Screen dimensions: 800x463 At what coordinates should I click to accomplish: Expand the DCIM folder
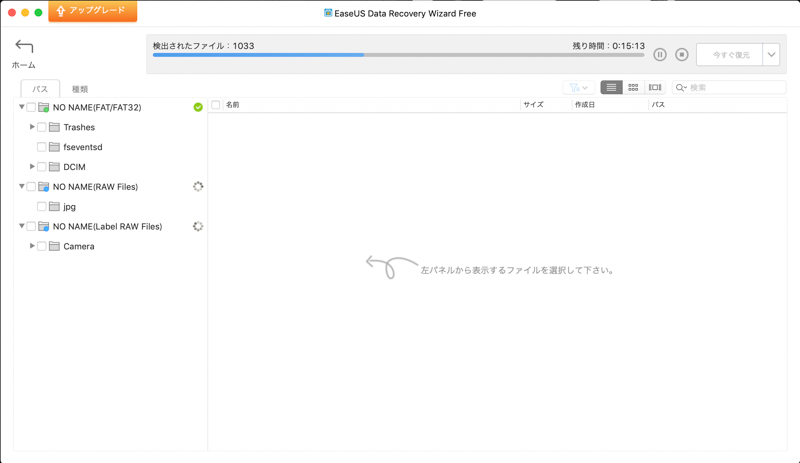[32, 166]
